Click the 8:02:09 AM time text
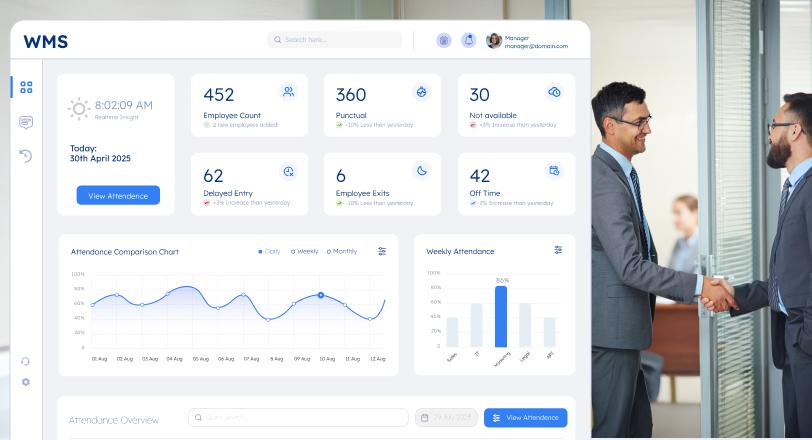This screenshot has width=812, height=440. point(124,106)
